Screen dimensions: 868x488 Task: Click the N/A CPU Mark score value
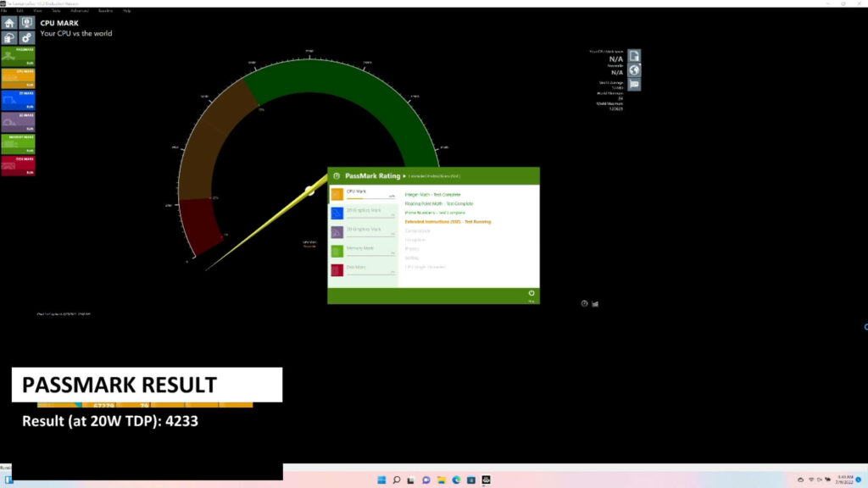tap(616, 58)
